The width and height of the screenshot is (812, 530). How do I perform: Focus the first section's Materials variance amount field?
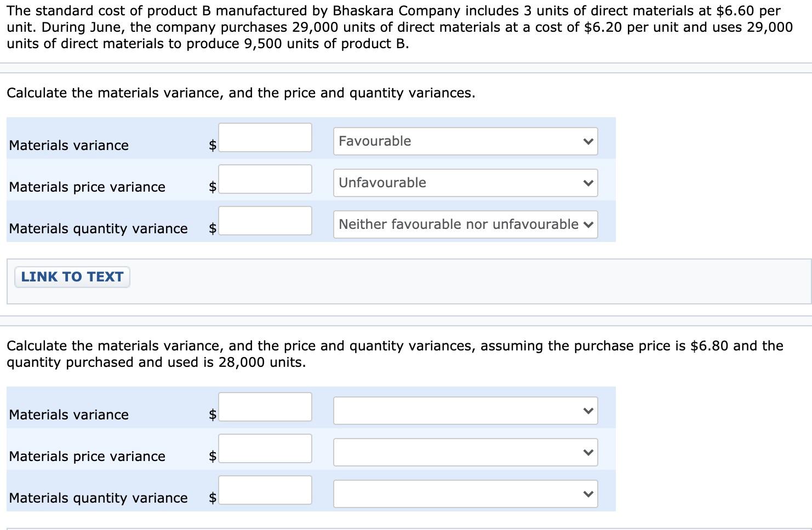coord(265,137)
